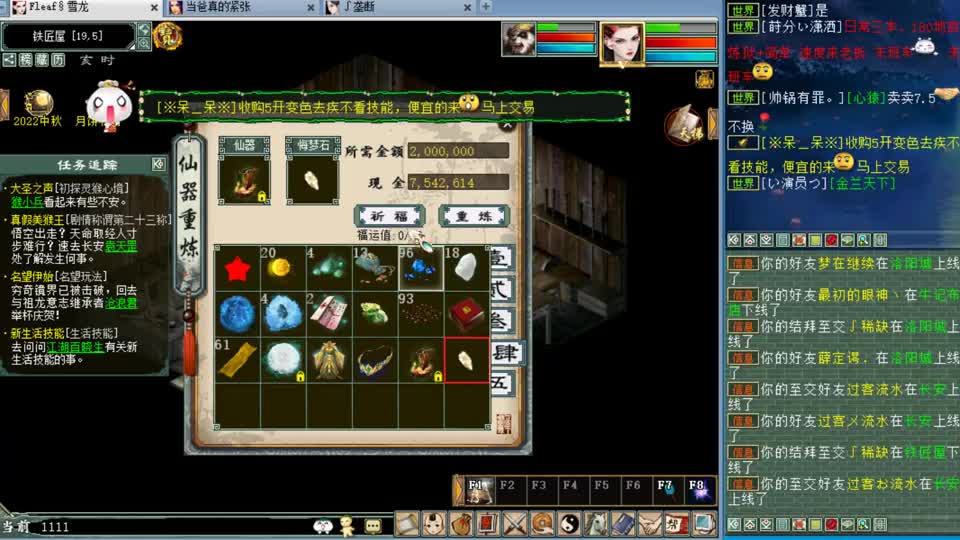Viewport: 960px width, 540px height.
Task: Click the crossed swords attack icon
Action: click(515, 523)
